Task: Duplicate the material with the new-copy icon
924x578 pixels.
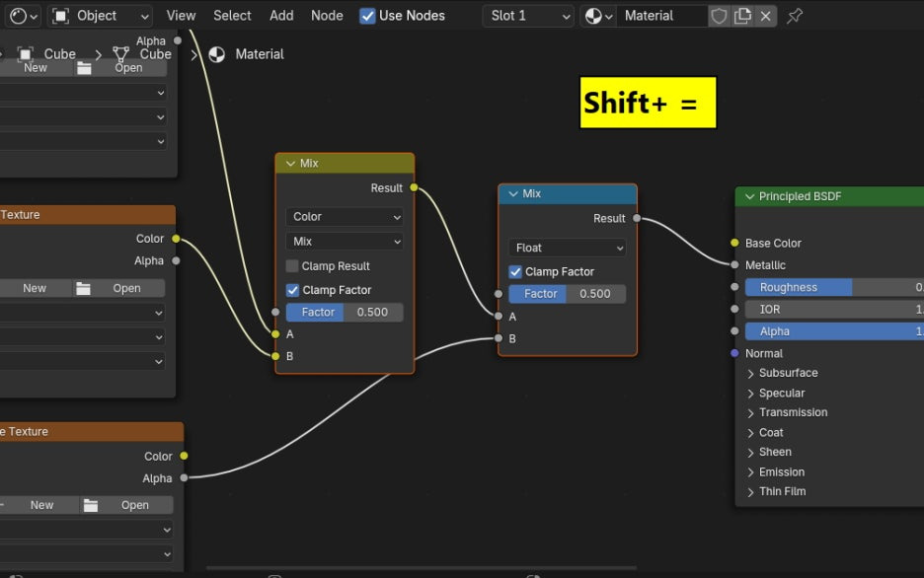Action: pyautogui.click(x=742, y=16)
